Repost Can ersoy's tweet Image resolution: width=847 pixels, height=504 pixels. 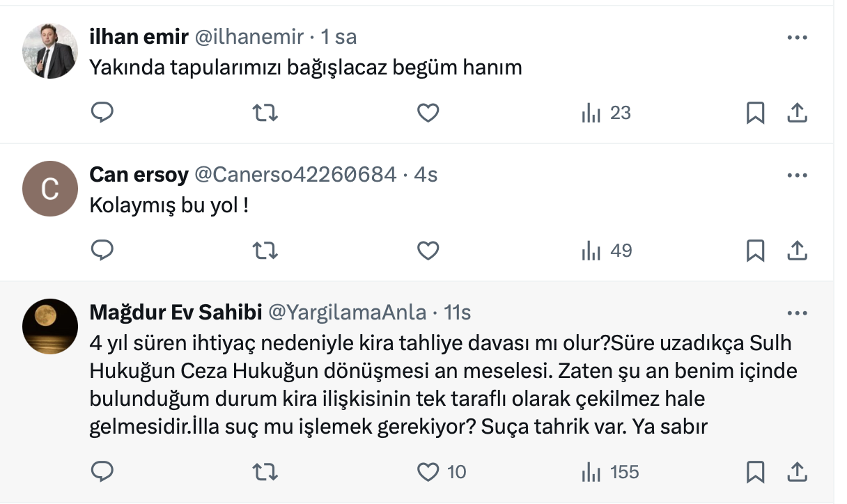point(265,250)
